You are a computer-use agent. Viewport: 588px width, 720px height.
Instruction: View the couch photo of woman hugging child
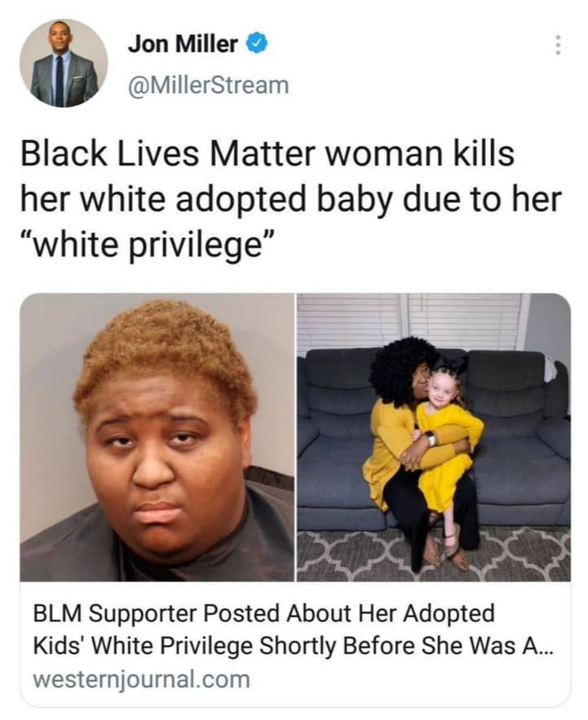[434, 437]
